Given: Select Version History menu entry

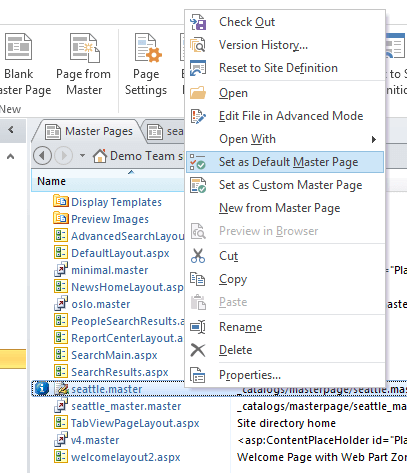Looking at the screenshot, I should pos(263,45).
